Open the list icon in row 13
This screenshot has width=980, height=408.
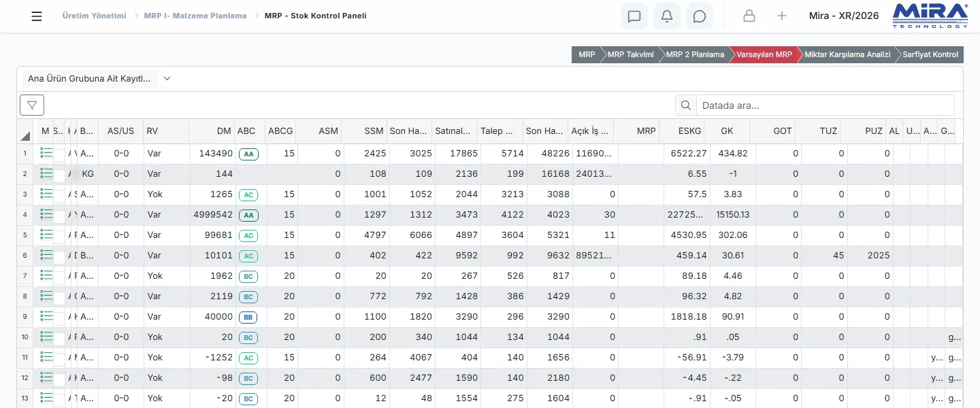(46, 398)
